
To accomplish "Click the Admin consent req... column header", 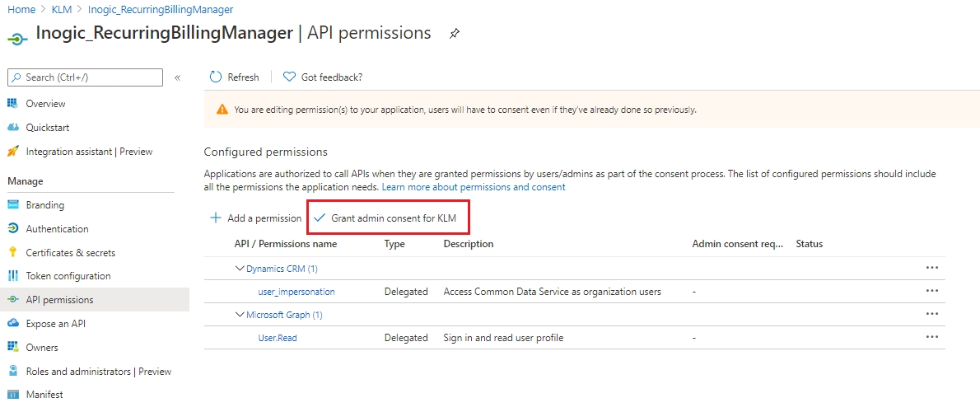I will (738, 244).
